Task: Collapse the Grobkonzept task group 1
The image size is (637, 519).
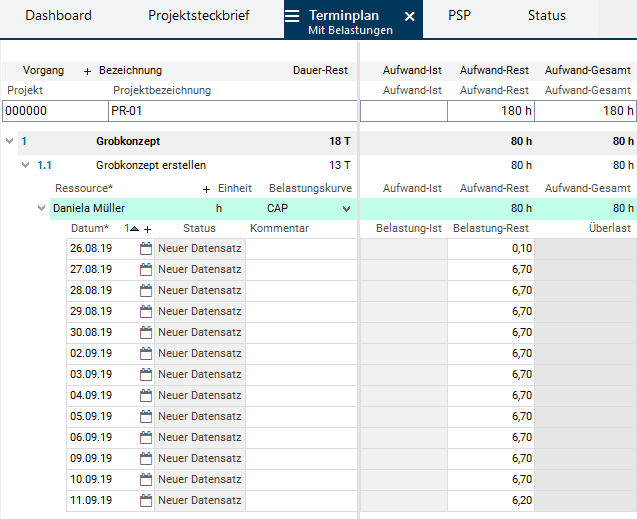Action: [x=9, y=141]
